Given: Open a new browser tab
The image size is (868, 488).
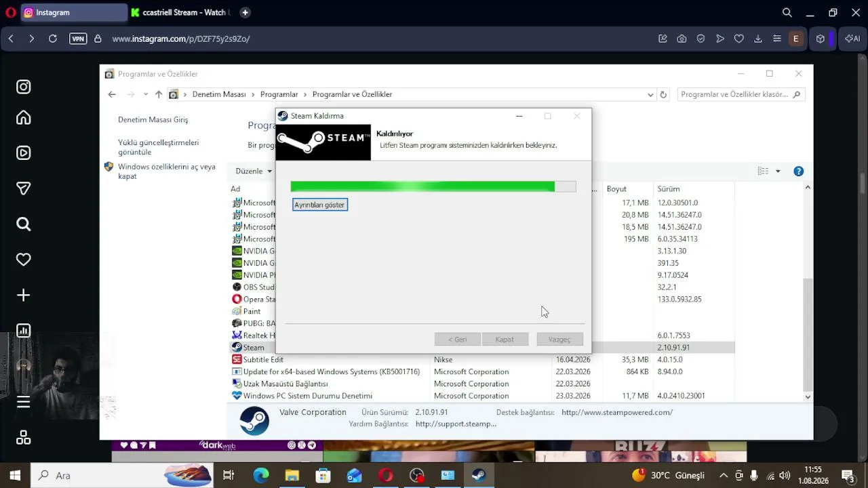Looking at the screenshot, I should click(x=245, y=12).
